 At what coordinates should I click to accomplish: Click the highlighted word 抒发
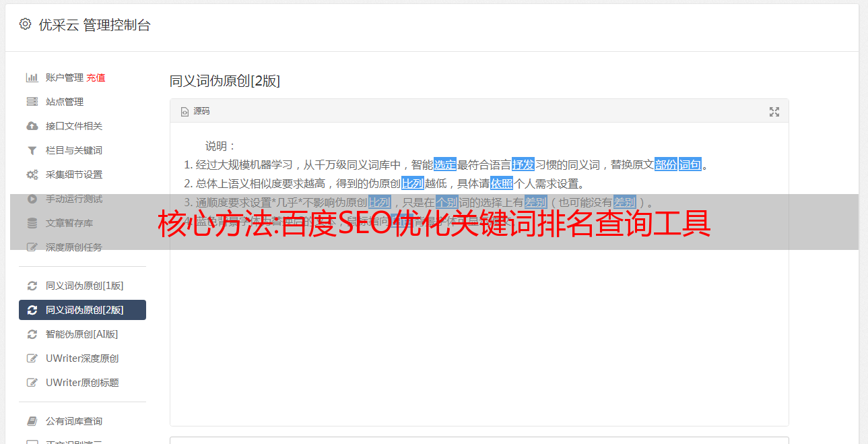(x=523, y=164)
